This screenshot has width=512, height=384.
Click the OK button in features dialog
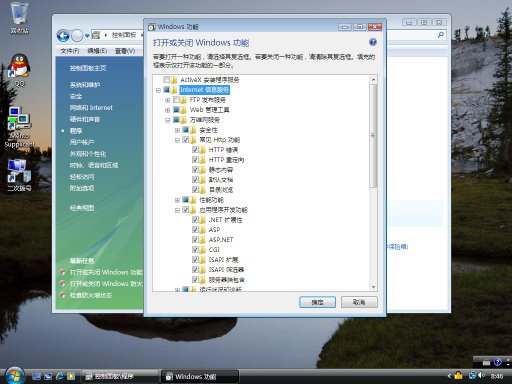(x=317, y=302)
